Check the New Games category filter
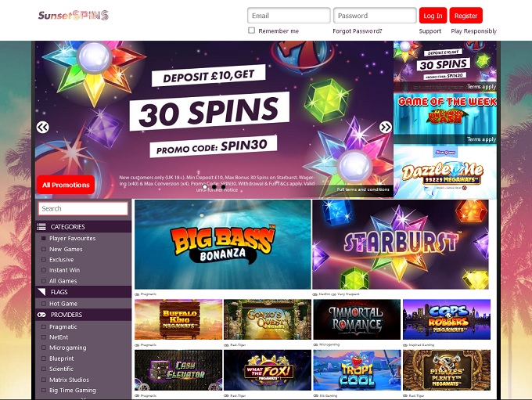 pyautogui.click(x=44, y=249)
